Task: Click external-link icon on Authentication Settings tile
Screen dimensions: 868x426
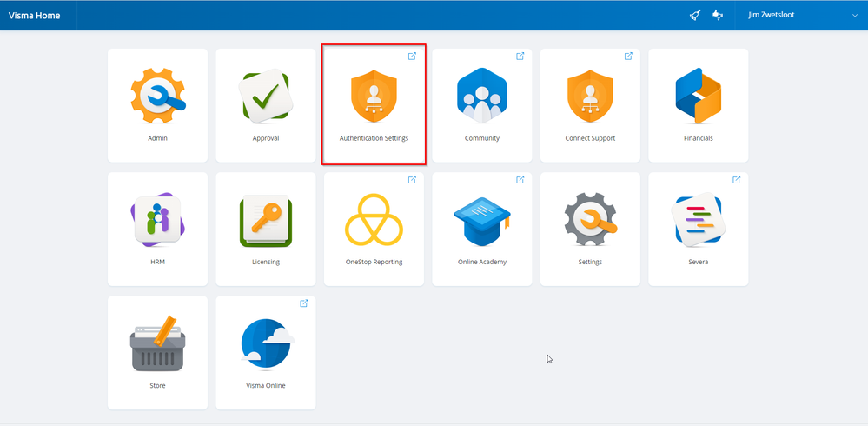Action: [412, 56]
